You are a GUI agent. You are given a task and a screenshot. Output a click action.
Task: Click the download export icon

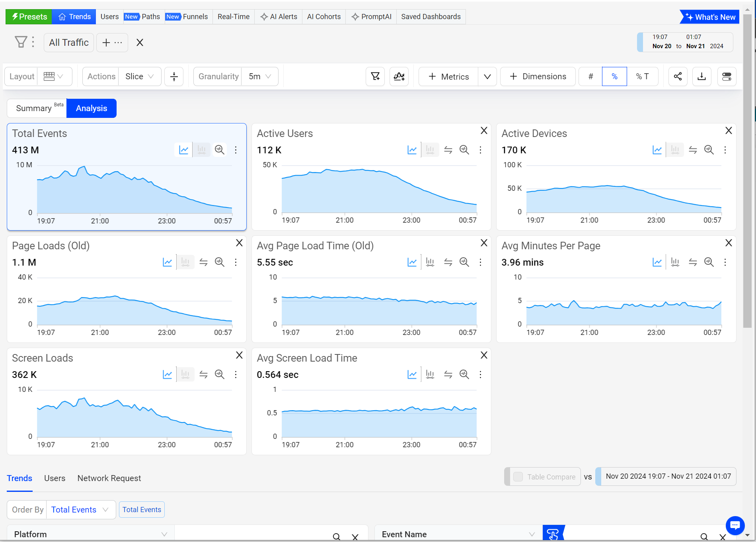(702, 76)
